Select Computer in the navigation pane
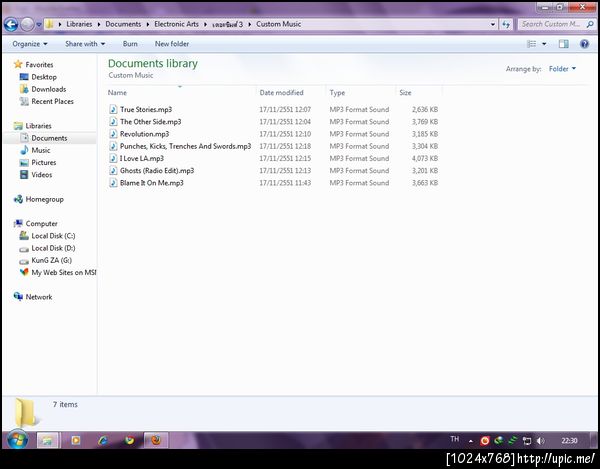 (41, 224)
